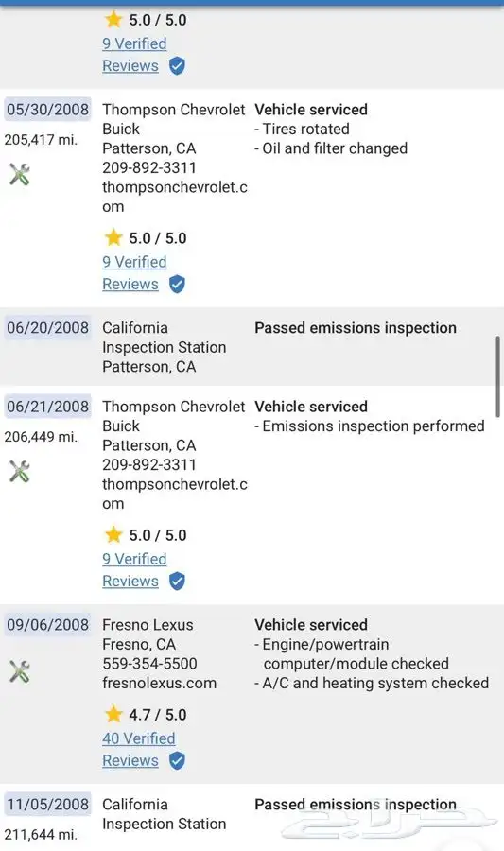Click the verified shield badge at the top of the page
This screenshot has width=504, height=851.
tap(177, 65)
